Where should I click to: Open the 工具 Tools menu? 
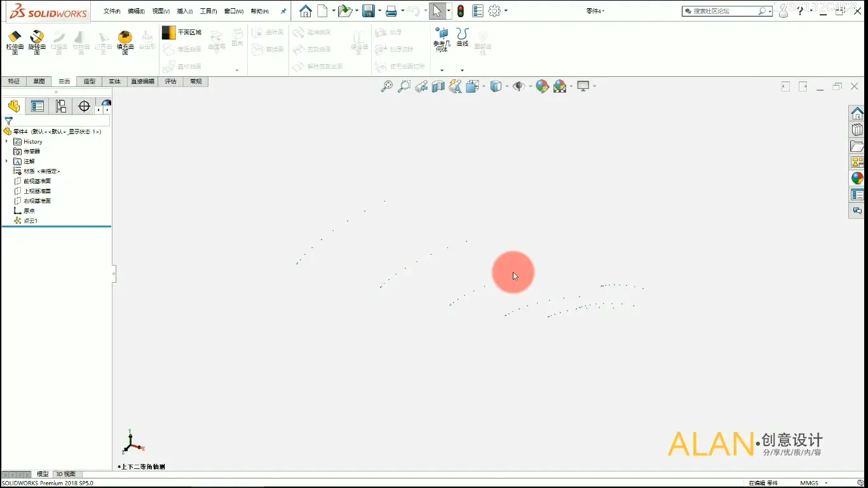point(208,11)
